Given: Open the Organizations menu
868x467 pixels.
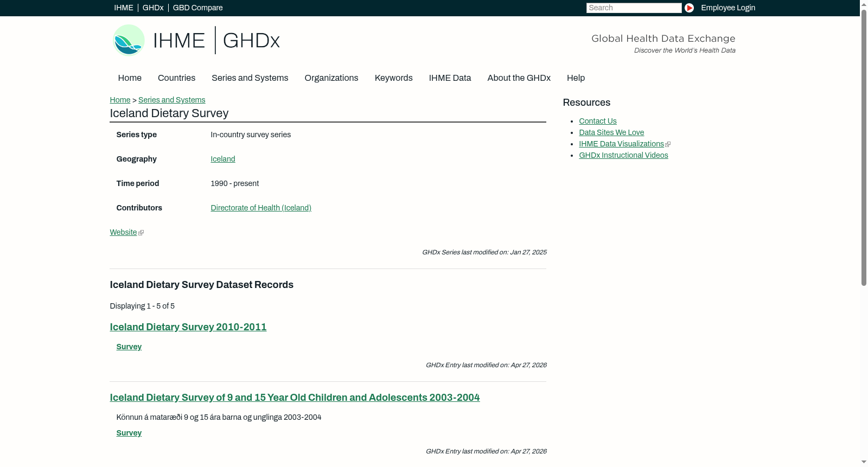Looking at the screenshot, I should tap(331, 78).
